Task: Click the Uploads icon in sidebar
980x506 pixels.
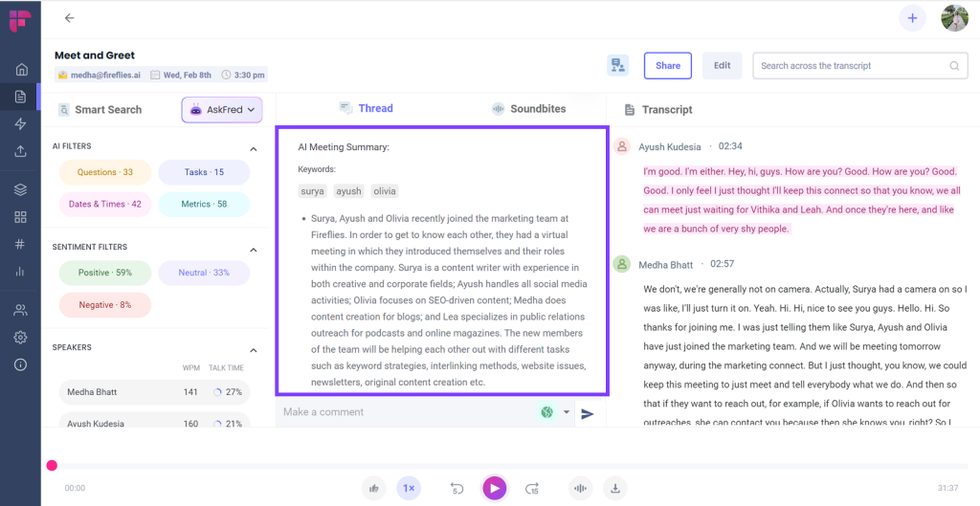Action: (x=20, y=151)
